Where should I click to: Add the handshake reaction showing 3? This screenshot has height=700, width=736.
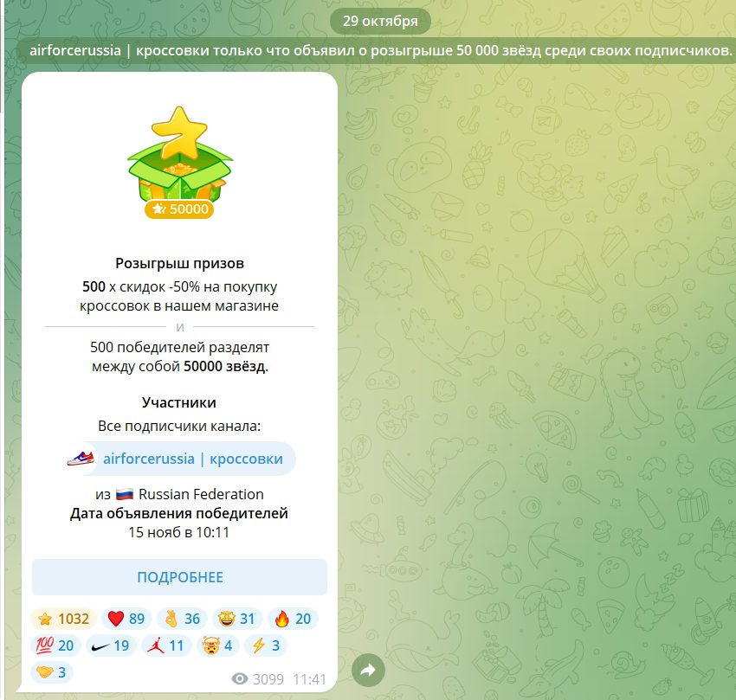(x=52, y=671)
